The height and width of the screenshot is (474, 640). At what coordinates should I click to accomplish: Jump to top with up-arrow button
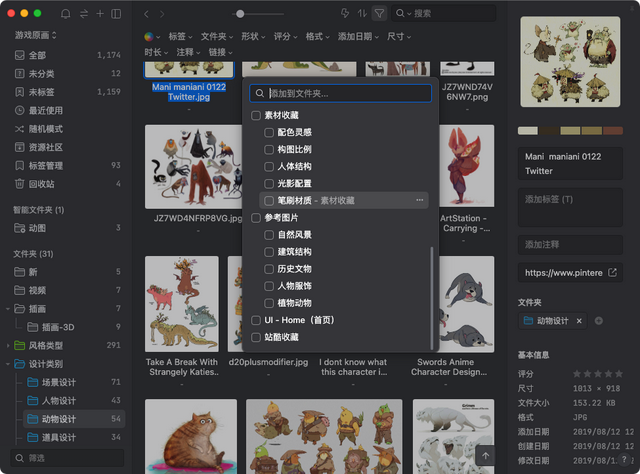(485, 456)
